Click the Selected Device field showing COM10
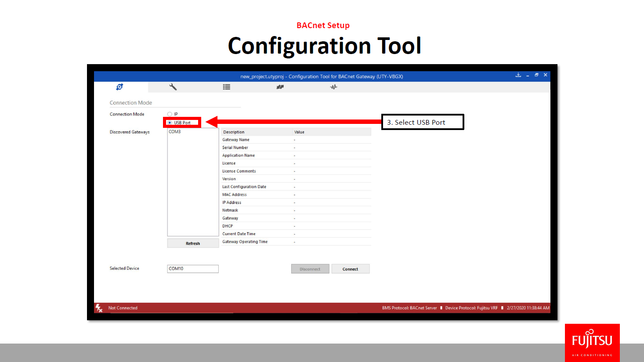Image resolution: width=644 pixels, height=362 pixels. click(193, 269)
